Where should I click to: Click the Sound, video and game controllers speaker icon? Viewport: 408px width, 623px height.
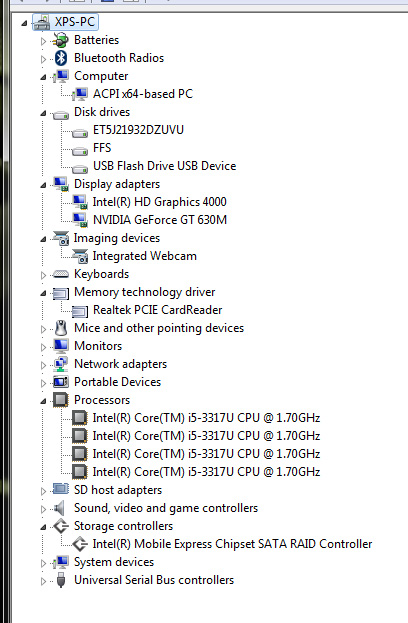click(x=60, y=508)
